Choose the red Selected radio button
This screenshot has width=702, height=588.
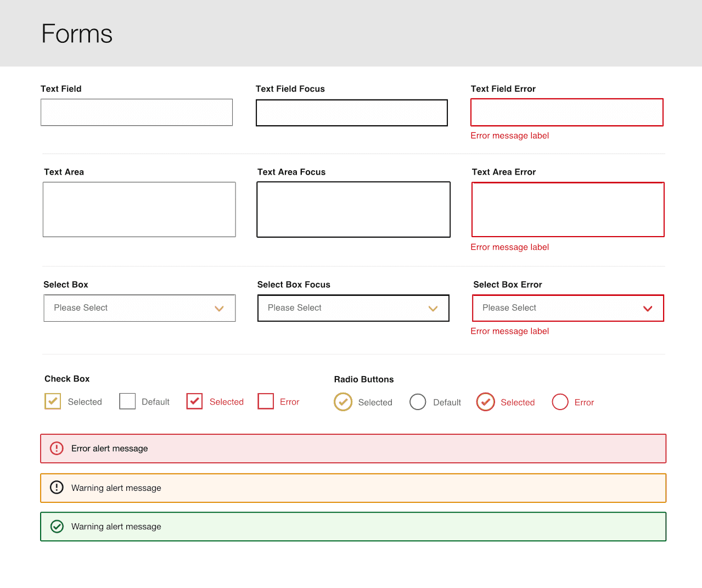pos(486,402)
